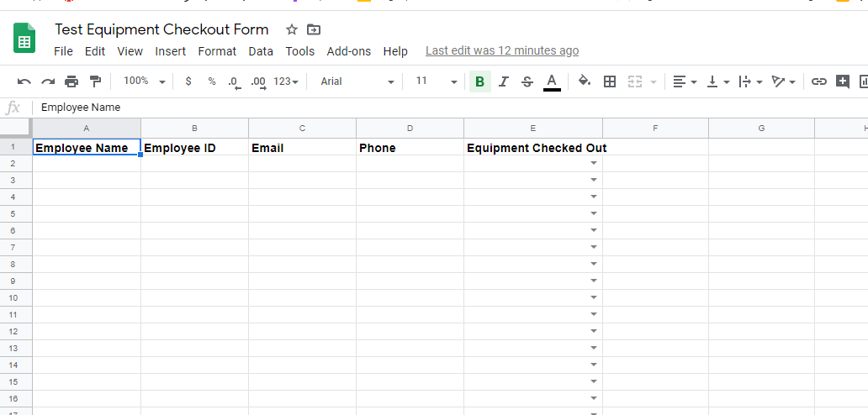Open the Tools menu
The width and height of the screenshot is (868, 415).
[300, 51]
